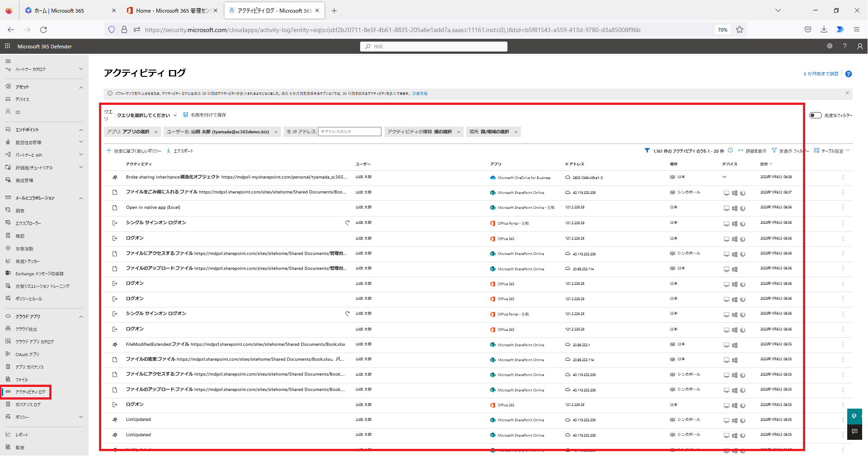Open the 国/地域の選択 location dropdown
The height and width of the screenshot is (457, 868).
pos(493,132)
